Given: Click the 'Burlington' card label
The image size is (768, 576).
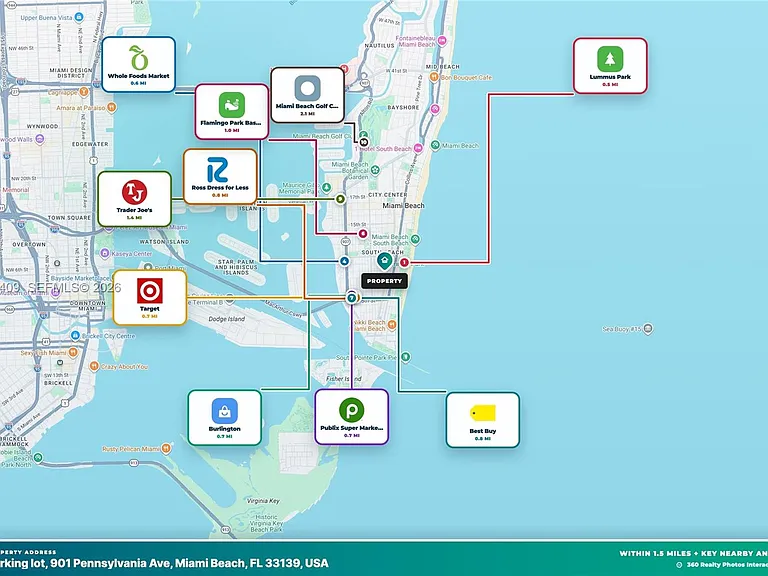Looking at the screenshot, I should [x=225, y=429].
